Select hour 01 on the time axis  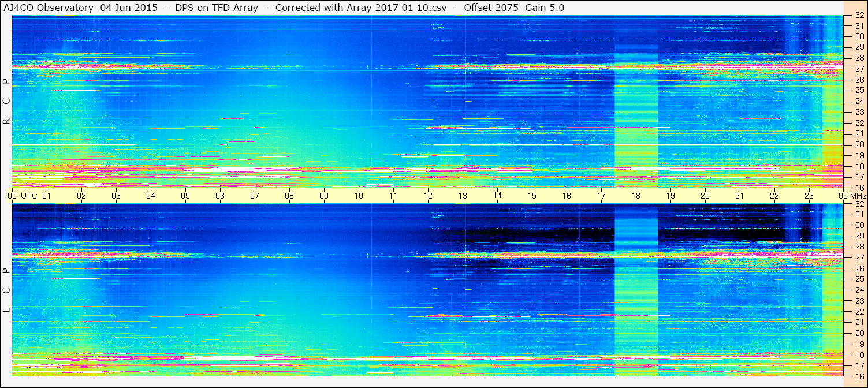coord(47,196)
